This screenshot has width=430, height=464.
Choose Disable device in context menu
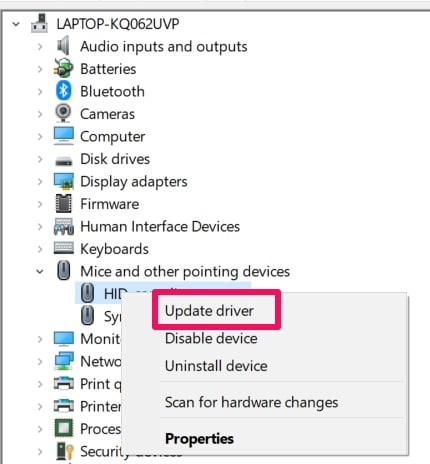coord(211,338)
